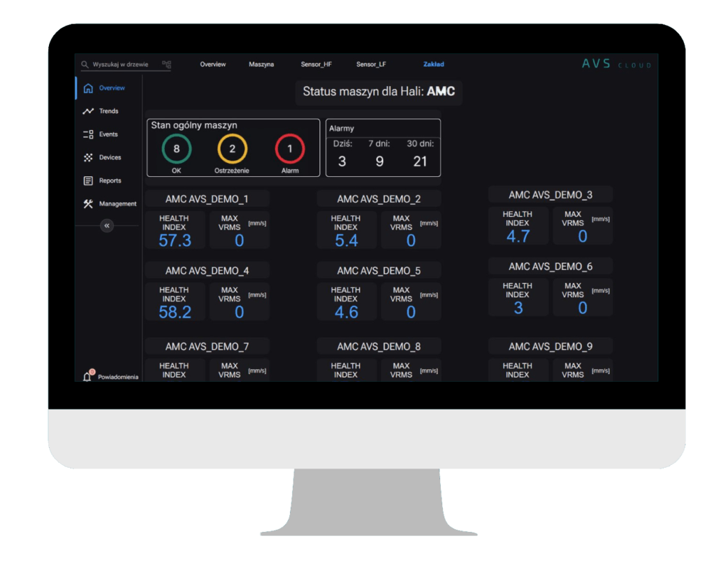
Task: Open the Sensor_LF tab
Action: click(371, 65)
